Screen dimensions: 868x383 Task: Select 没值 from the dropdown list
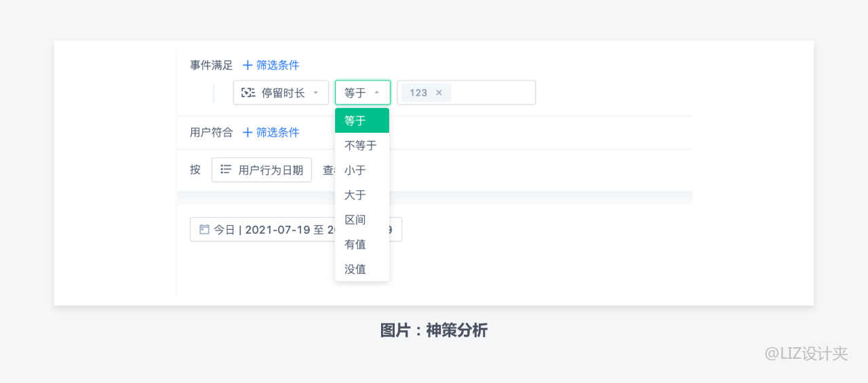[x=355, y=269]
